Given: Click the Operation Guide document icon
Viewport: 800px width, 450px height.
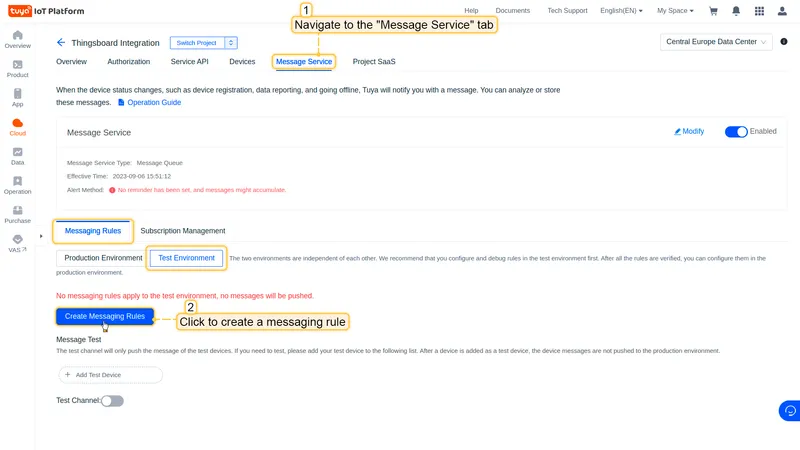Looking at the screenshot, I should coord(121,102).
